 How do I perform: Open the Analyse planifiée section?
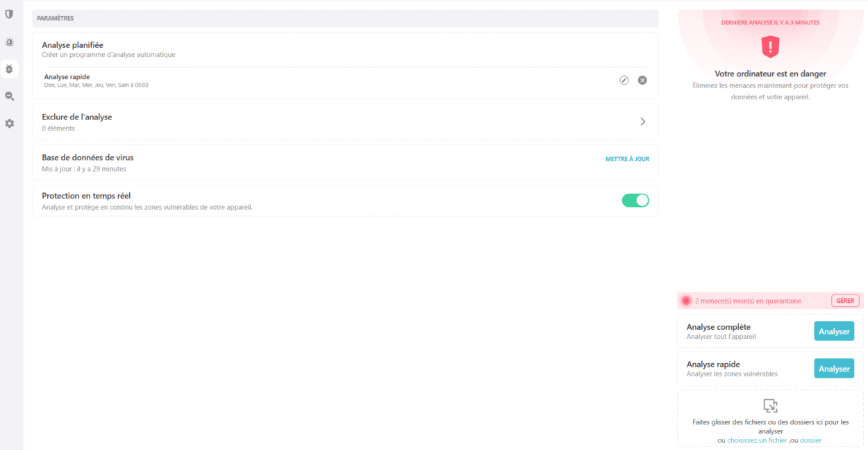(x=72, y=45)
